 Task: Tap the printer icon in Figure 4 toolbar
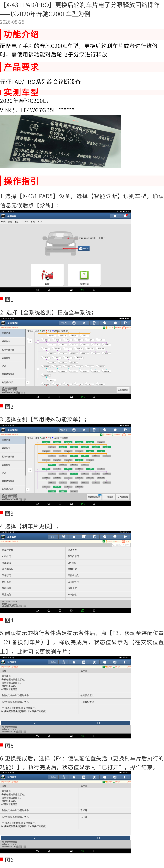click(x=115, y=536)
